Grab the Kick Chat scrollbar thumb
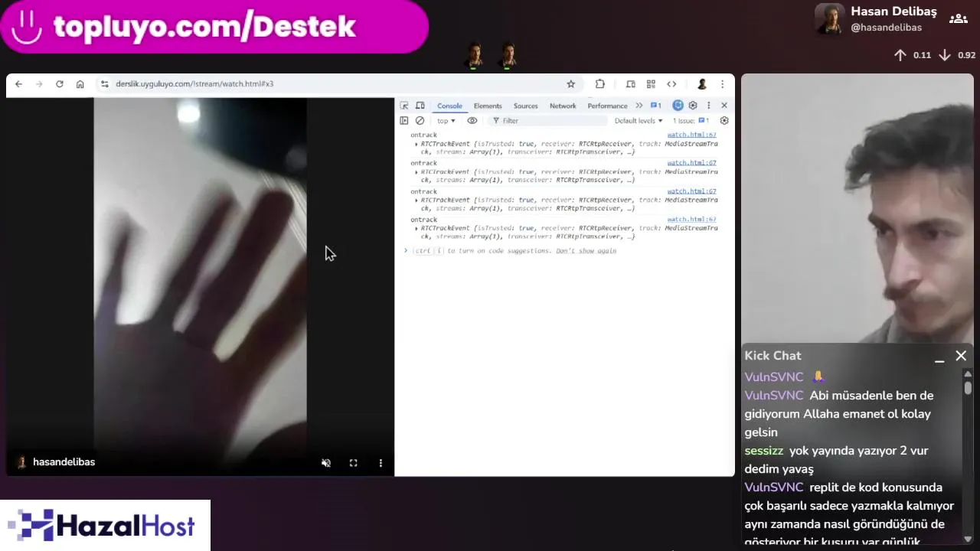This screenshot has width=980, height=551. [x=968, y=387]
